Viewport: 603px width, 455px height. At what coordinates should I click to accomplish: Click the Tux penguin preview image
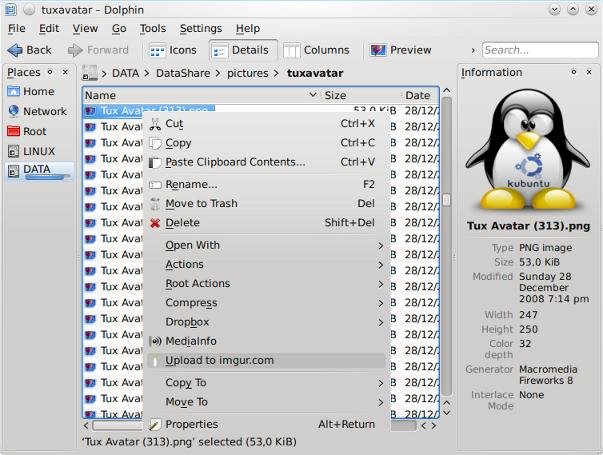pyautogui.click(x=528, y=150)
